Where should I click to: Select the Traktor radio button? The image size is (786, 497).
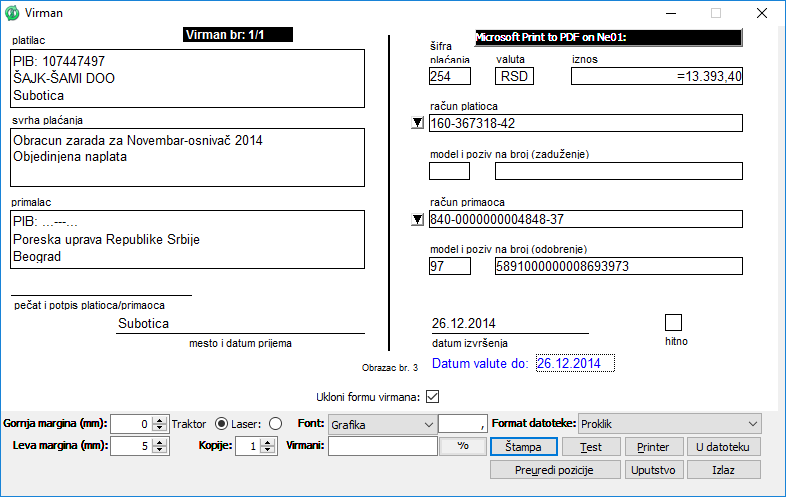click(x=222, y=423)
